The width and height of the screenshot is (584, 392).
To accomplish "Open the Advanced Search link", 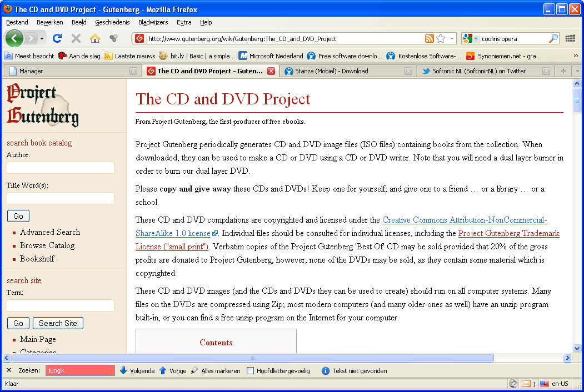I will point(50,232).
